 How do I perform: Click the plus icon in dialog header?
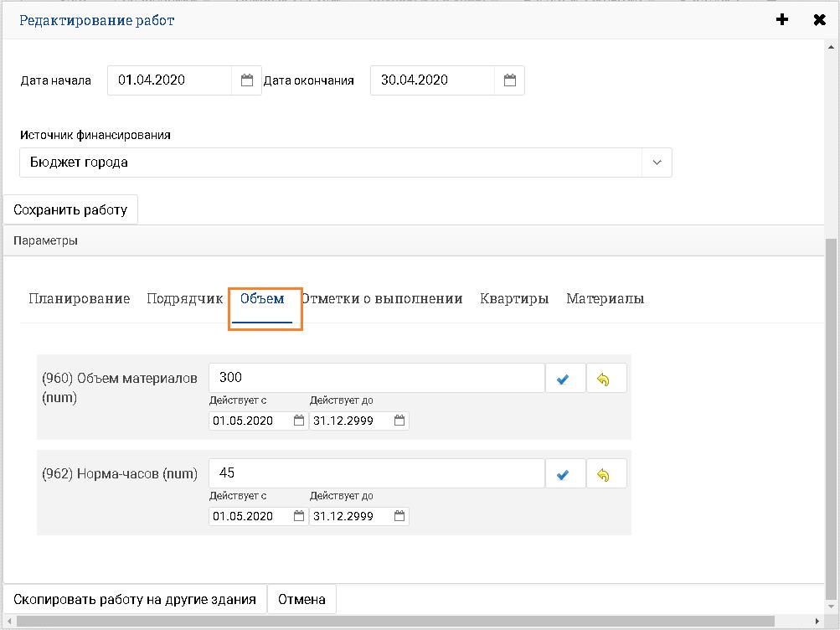782,20
